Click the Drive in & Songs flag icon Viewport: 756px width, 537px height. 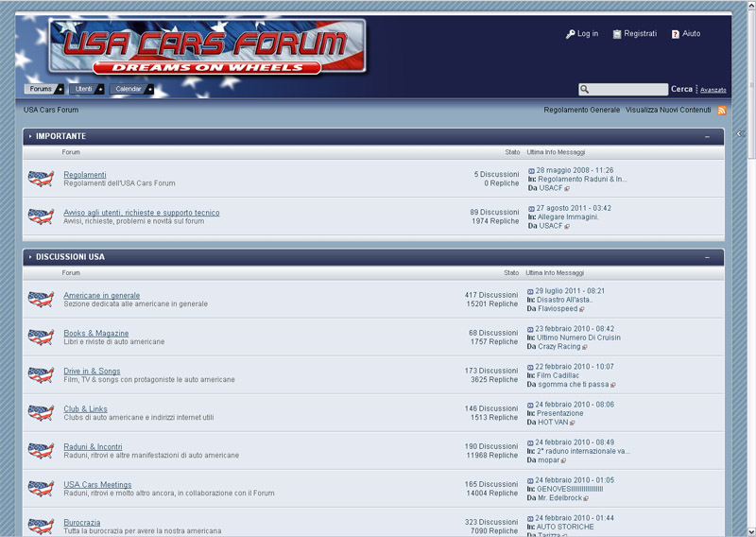coord(41,375)
